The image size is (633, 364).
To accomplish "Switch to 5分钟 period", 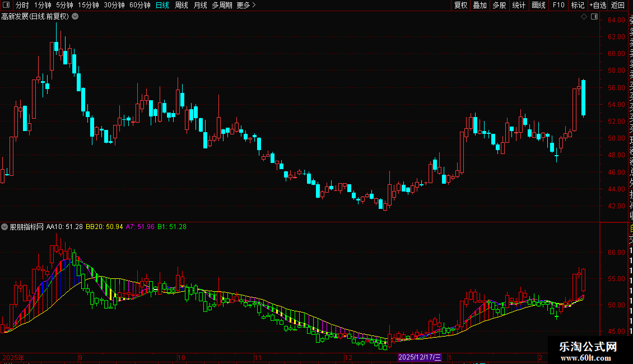I will click(x=64, y=5).
